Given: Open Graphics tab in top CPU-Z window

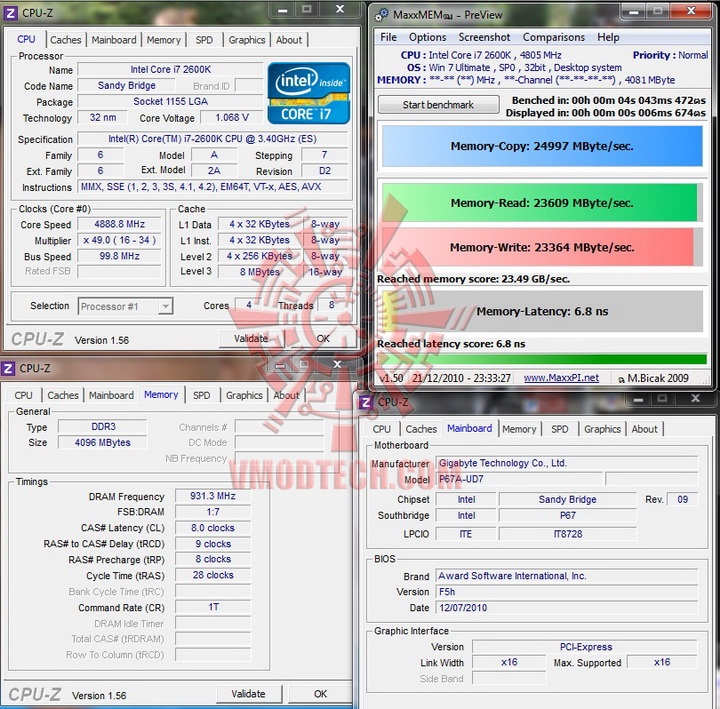Looking at the screenshot, I should coord(247,40).
